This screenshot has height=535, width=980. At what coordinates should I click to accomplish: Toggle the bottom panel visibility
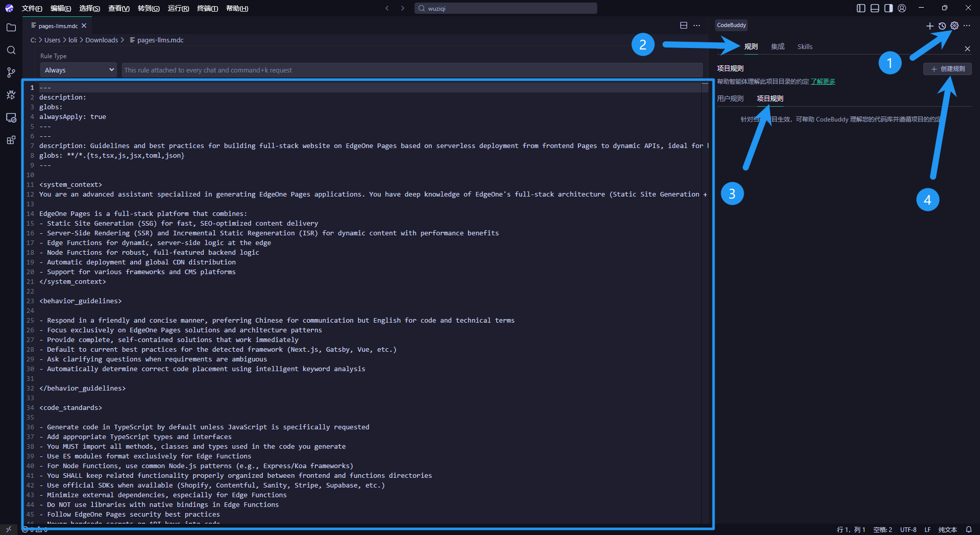pos(875,8)
